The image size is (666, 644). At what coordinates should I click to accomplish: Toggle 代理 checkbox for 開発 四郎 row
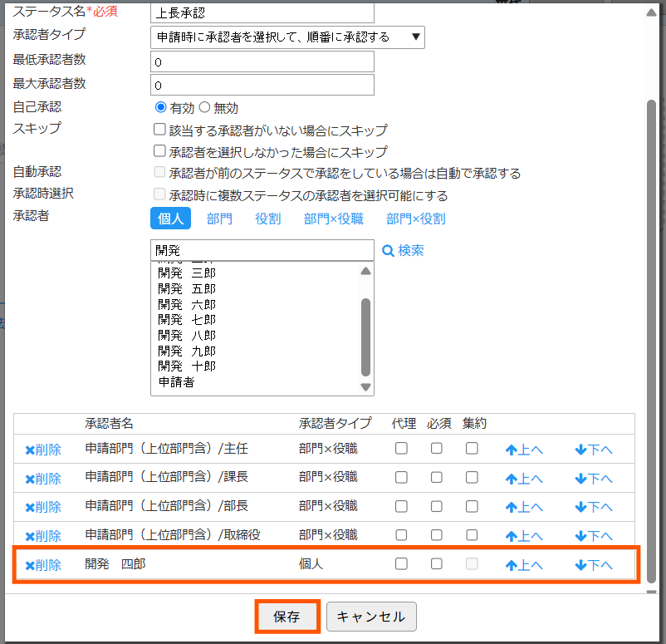pos(401,563)
